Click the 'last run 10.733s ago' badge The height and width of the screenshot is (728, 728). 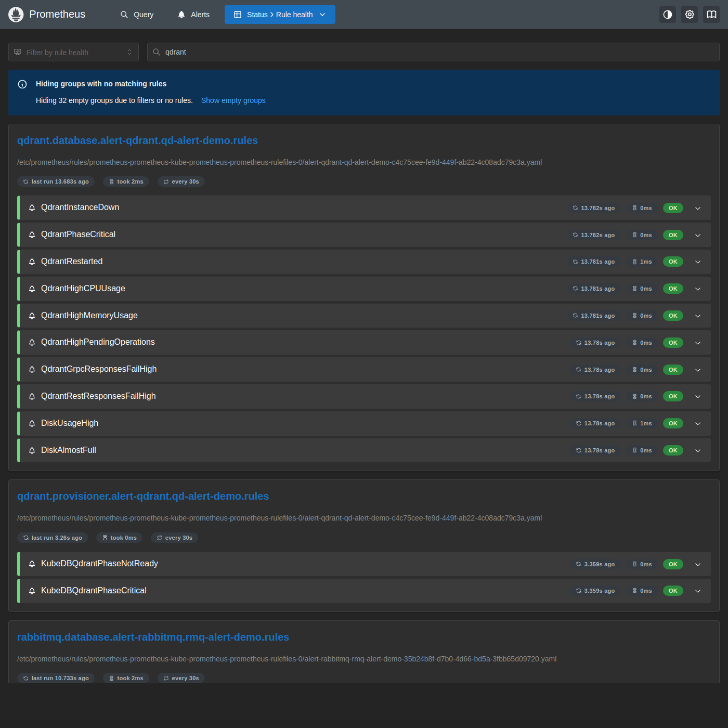pyautogui.click(x=56, y=678)
